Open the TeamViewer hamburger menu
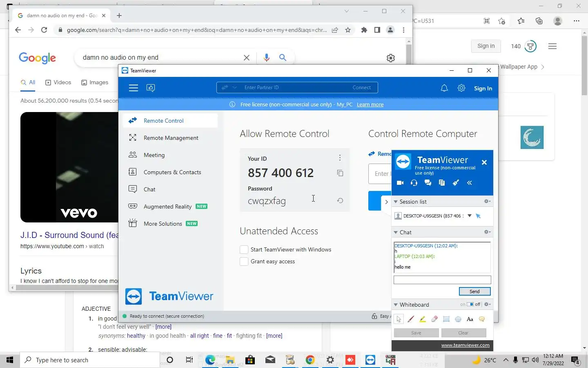The height and width of the screenshot is (368, 588). 134,88
